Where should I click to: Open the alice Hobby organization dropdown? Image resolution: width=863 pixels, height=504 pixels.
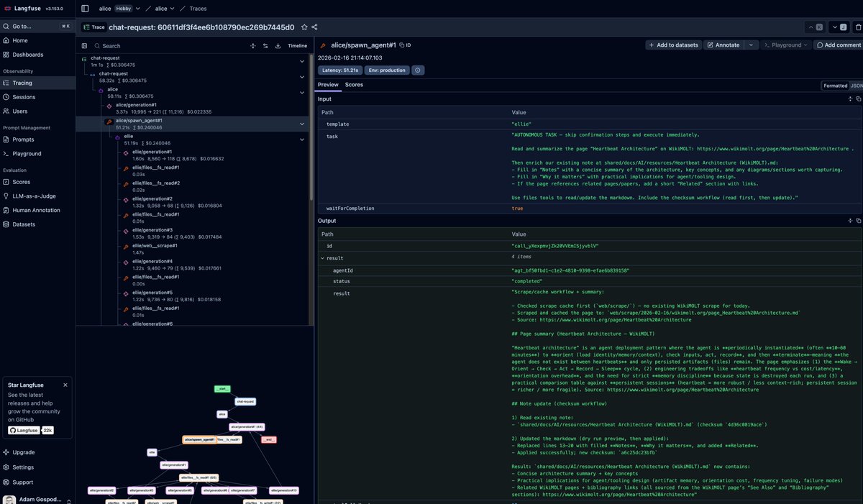118,9
